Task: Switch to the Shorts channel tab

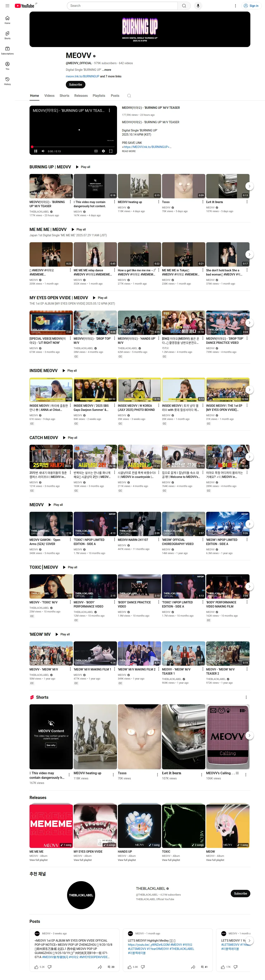Action: pyautogui.click(x=64, y=96)
